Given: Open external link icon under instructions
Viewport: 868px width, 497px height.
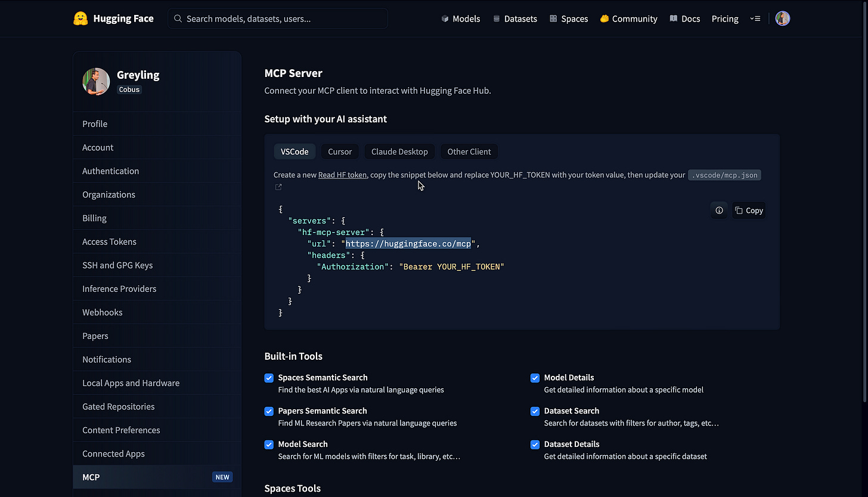Looking at the screenshot, I should click(x=278, y=187).
